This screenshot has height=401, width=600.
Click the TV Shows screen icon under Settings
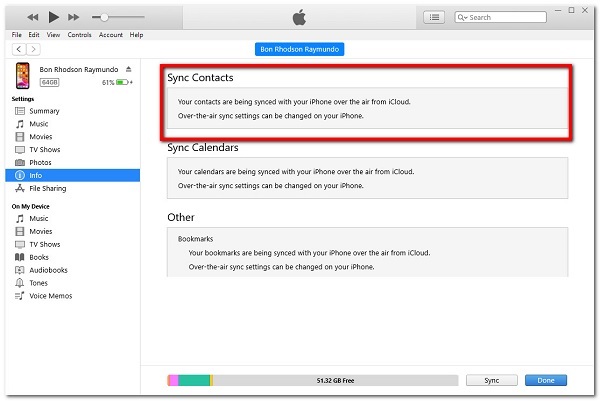pyautogui.click(x=20, y=150)
